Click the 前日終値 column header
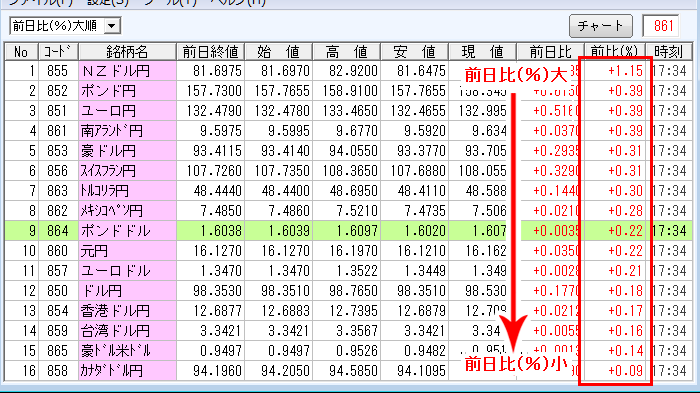The width and height of the screenshot is (700, 393). [211, 52]
